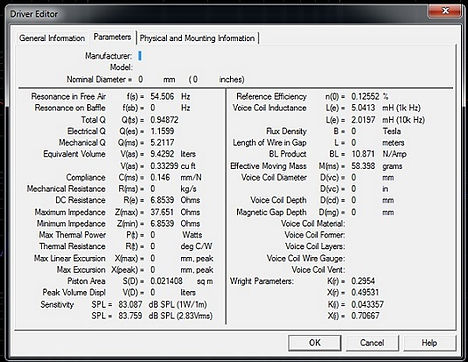The width and height of the screenshot is (468, 362).
Task: Click the f(sb) Resonance on Baffle value
Action: [153, 108]
